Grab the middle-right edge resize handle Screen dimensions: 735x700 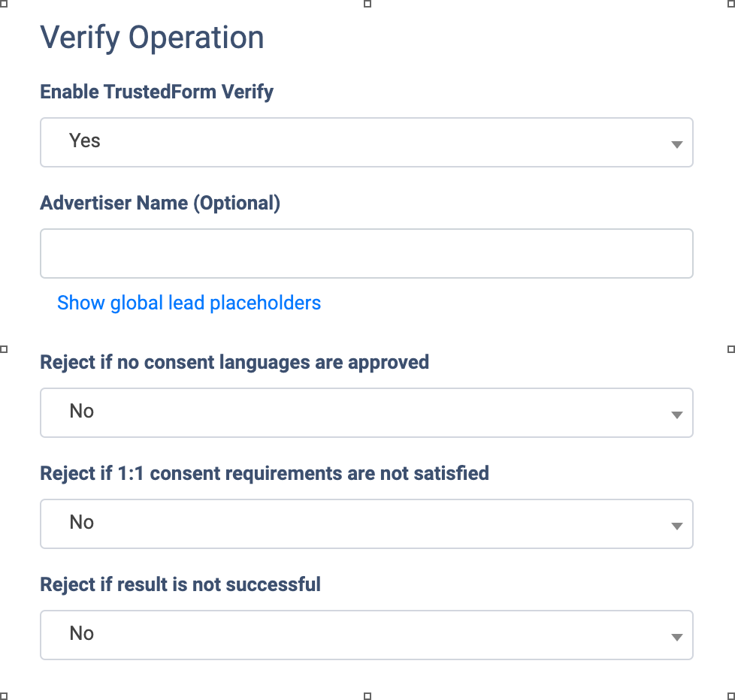tap(731, 349)
